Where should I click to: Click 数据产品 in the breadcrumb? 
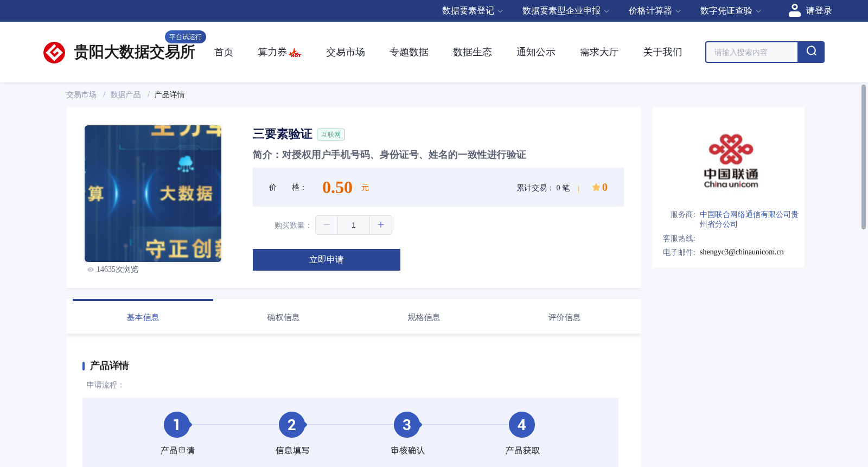pos(125,95)
